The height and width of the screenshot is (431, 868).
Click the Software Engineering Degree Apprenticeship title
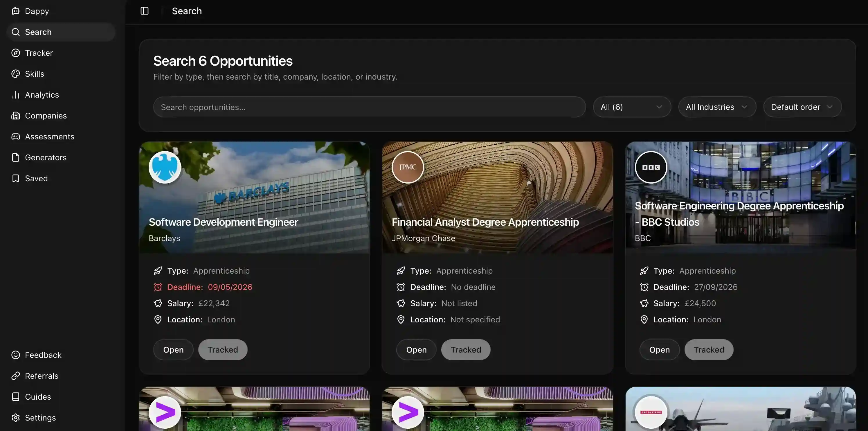(x=739, y=214)
